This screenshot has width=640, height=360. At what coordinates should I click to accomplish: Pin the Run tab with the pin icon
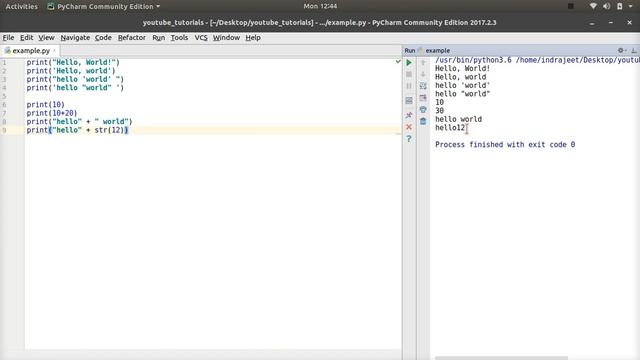409,115
